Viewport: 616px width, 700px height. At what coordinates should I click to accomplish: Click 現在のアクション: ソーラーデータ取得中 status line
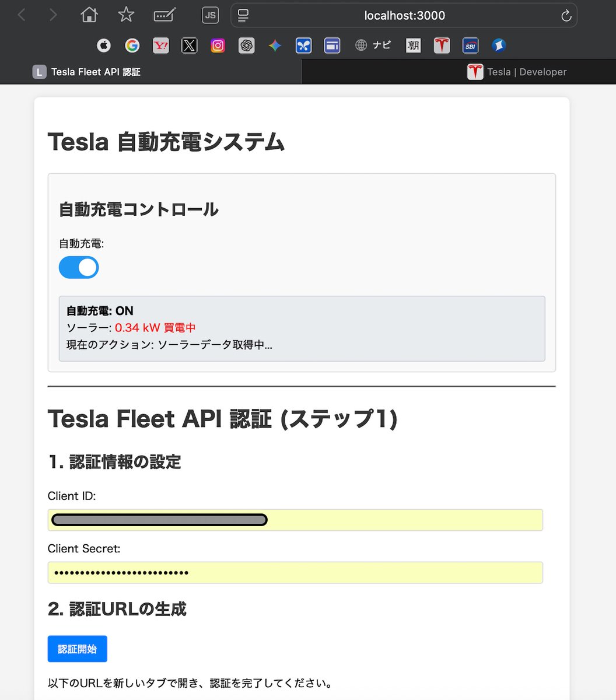tap(169, 345)
